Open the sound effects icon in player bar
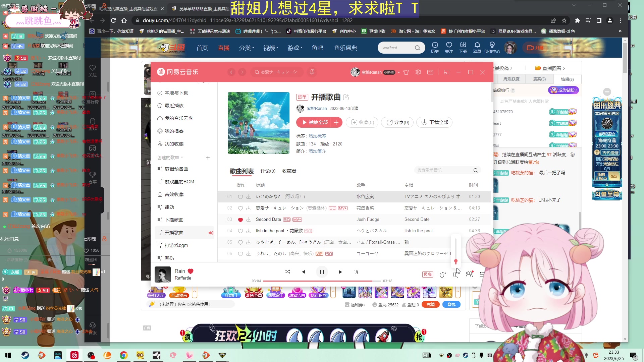 [x=443, y=275]
